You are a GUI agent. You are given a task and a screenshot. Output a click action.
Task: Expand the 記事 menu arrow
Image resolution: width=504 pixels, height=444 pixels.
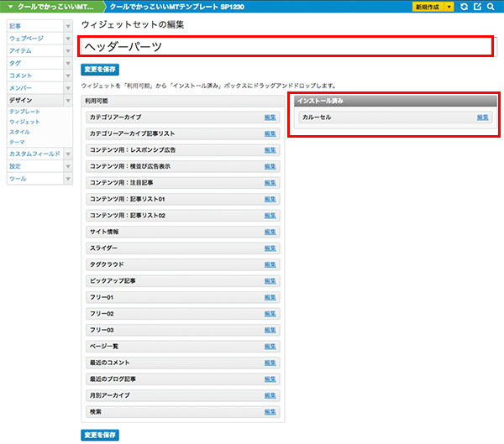(68, 26)
